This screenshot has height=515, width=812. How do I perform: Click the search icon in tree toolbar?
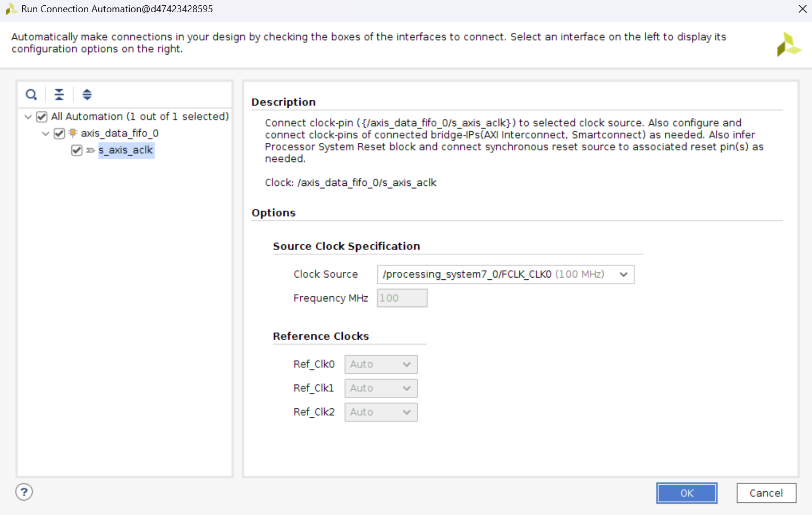pos(31,95)
